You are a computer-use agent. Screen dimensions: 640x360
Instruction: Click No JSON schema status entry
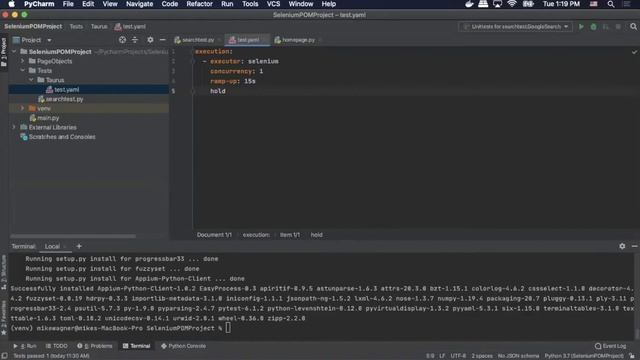pyautogui.click(x=518, y=356)
